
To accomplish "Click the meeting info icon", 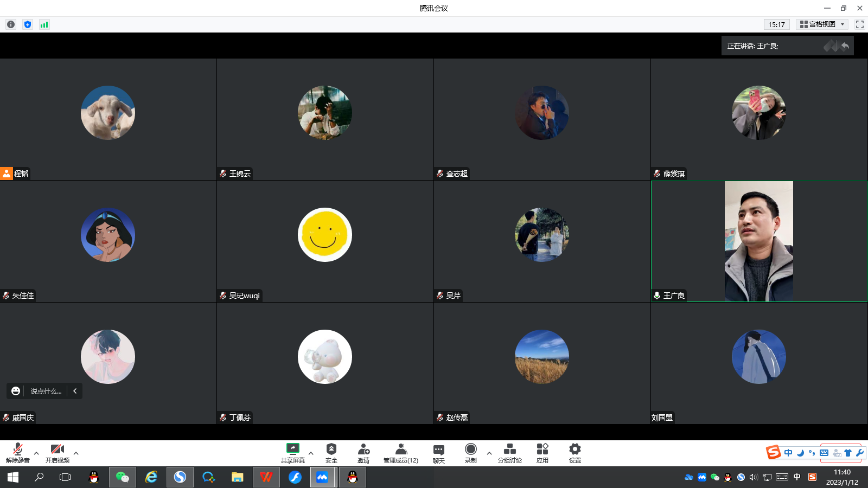I will [11, 24].
